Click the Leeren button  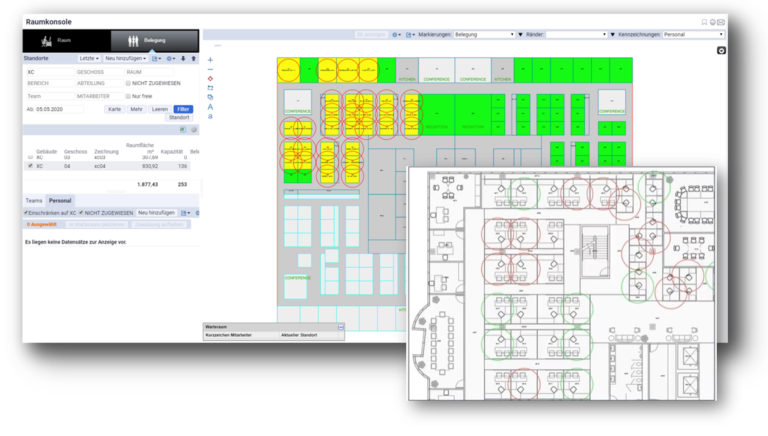(x=160, y=109)
